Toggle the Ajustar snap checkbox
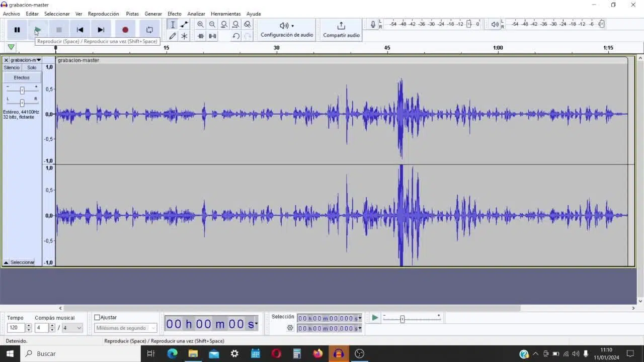 97,317
